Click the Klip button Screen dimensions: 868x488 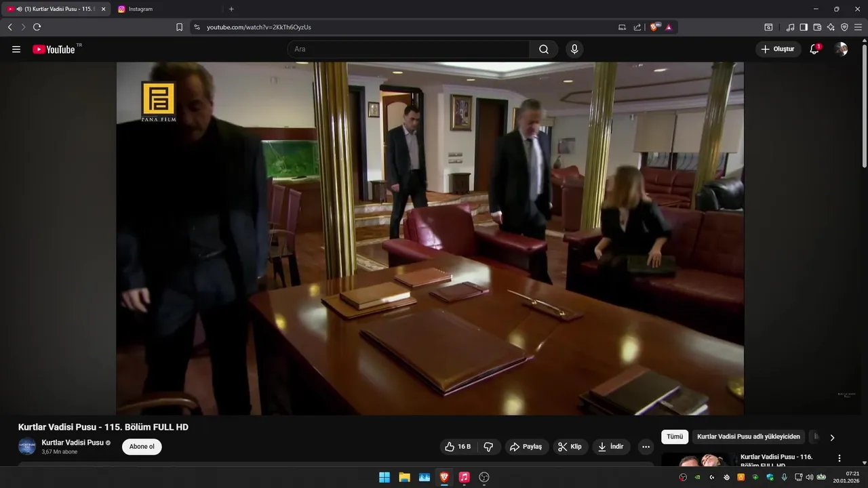coord(570,447)
